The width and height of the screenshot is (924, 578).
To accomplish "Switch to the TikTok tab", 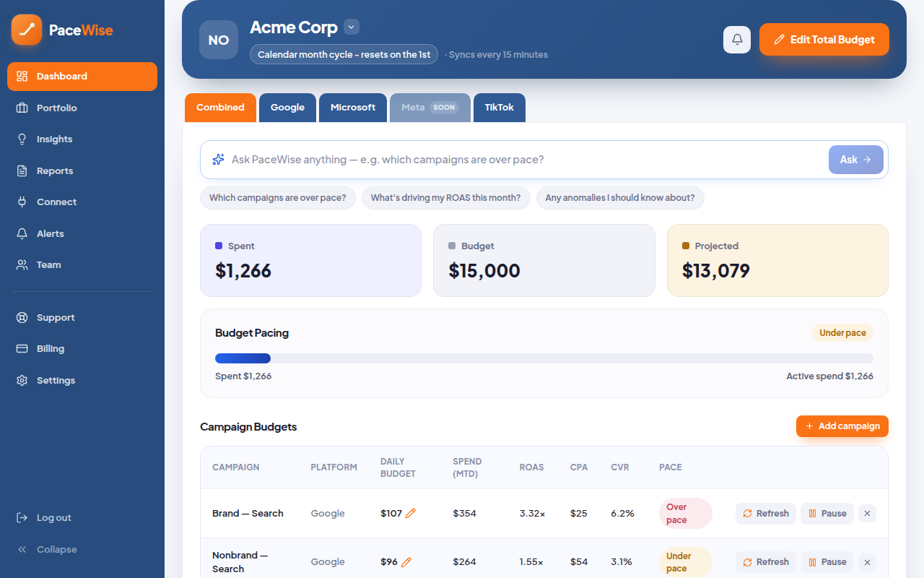I will coord(500,108).
